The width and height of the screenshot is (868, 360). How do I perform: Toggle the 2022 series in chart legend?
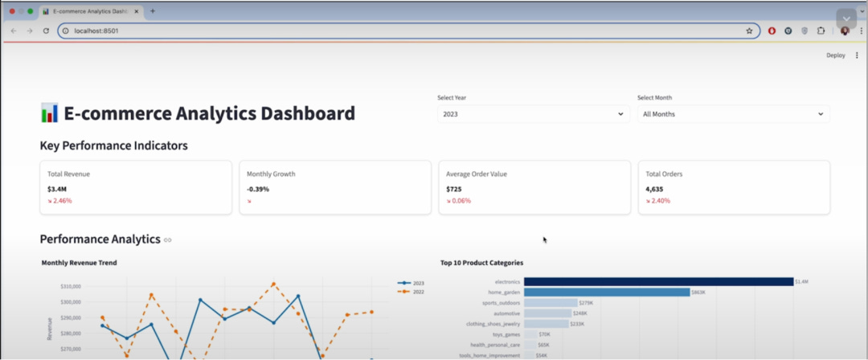[x=411, y=292]
